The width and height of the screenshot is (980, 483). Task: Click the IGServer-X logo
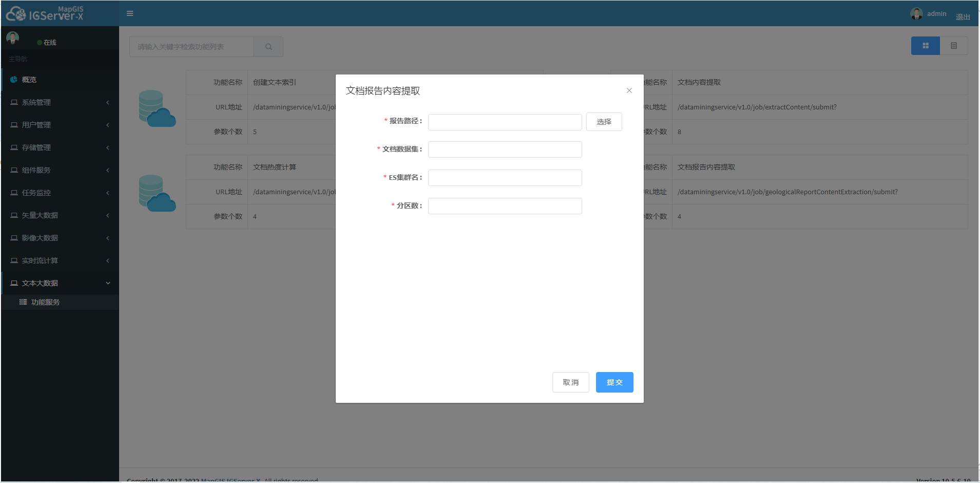(x=45, y=13)
